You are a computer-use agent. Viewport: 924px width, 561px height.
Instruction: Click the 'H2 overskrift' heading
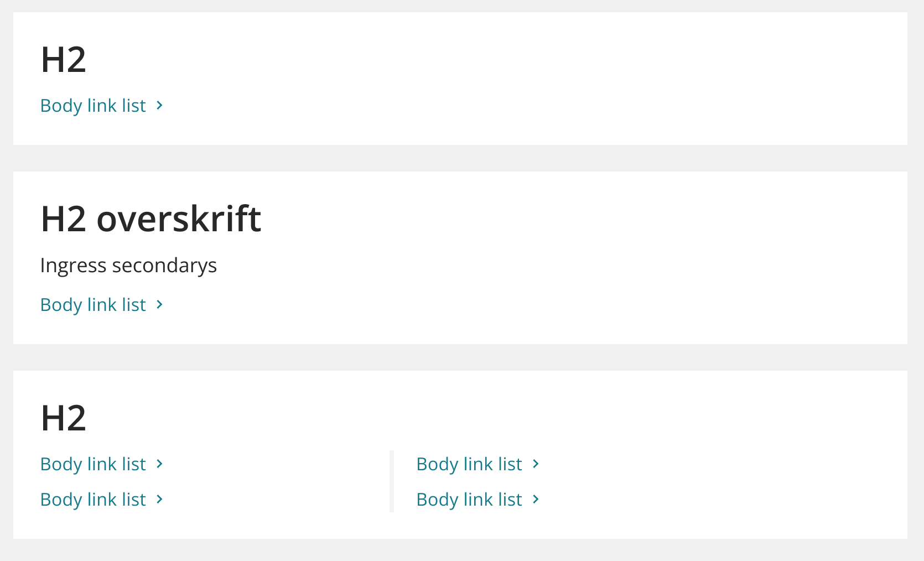point(150,219)
